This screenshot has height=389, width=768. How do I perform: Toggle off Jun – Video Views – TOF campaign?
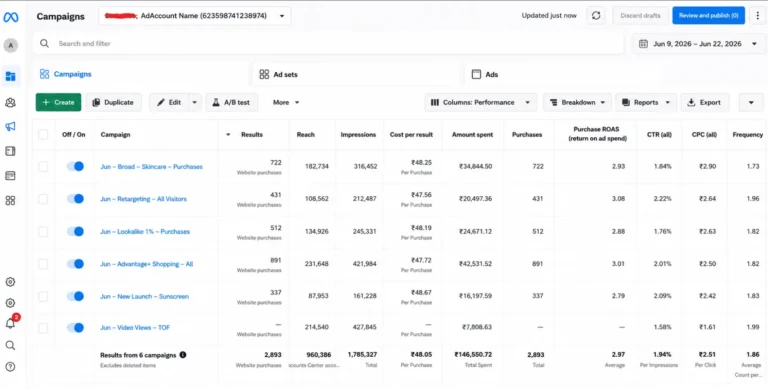(x=75, y=328)
